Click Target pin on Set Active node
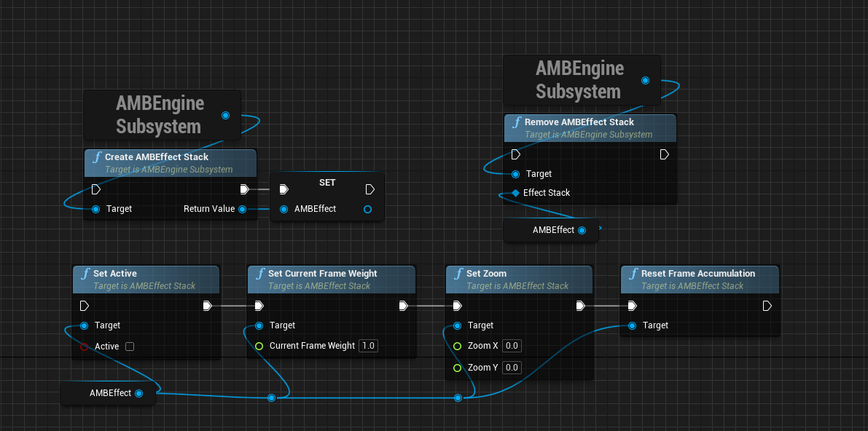This screenshot has height=431, width=868. tap(84, 325)
